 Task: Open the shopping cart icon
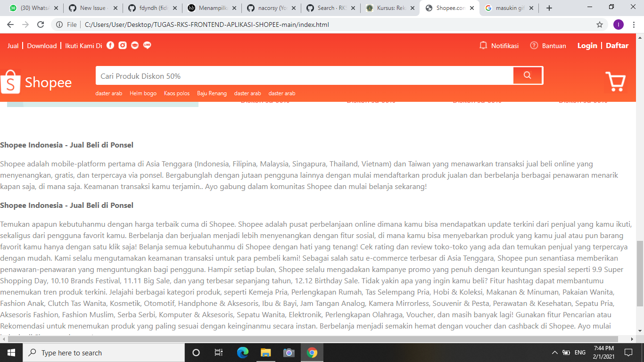[x=616, y=81]
